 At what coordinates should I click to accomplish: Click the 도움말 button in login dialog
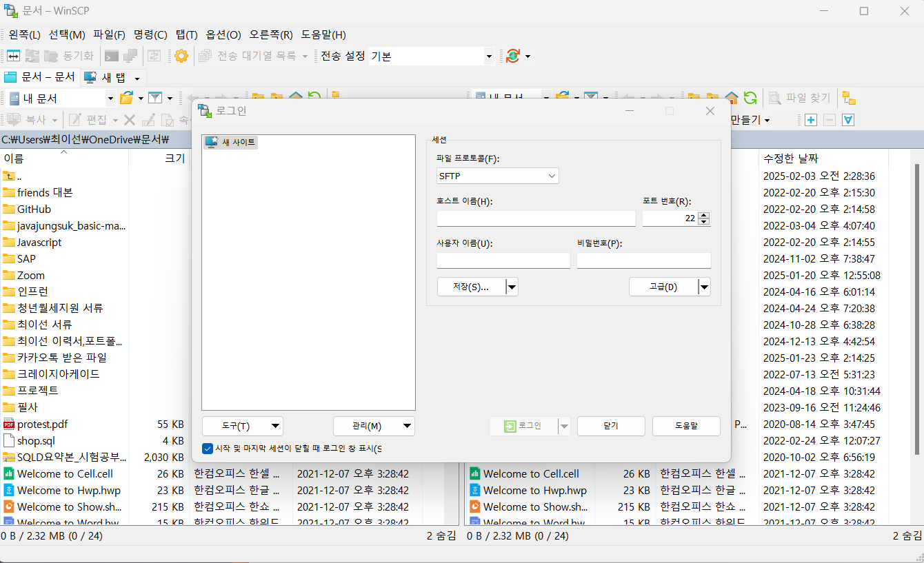pos(686,426)
